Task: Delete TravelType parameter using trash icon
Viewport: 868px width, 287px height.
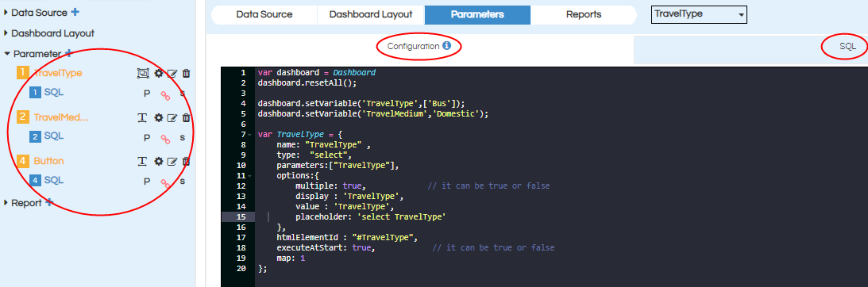Action: [187, 73]
